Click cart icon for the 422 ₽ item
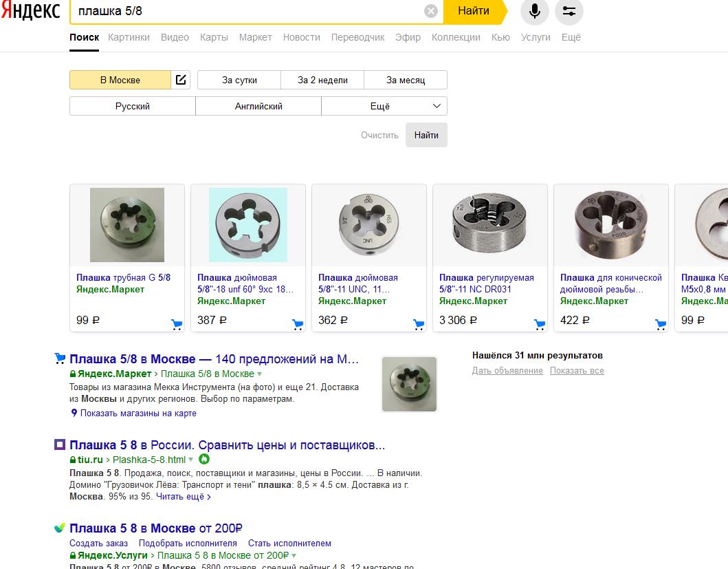 [660, 324]
